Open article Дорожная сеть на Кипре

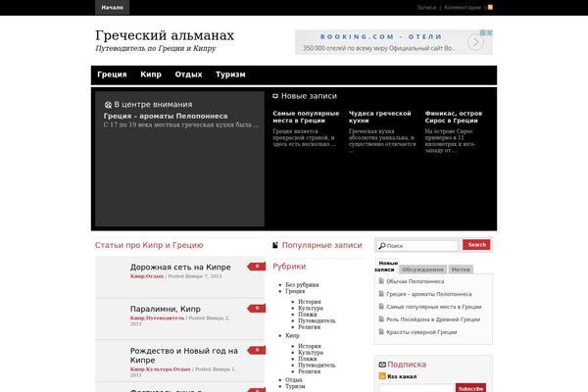click(x=180, y=268)
